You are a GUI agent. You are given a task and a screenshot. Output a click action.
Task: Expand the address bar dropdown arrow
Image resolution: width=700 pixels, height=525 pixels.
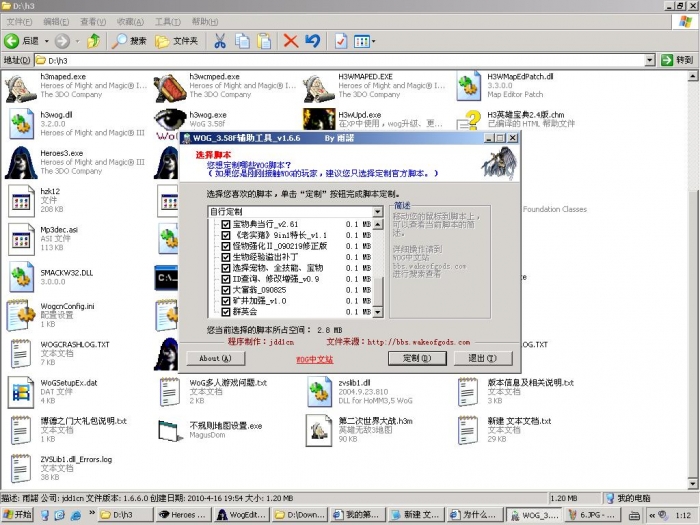coord(650,60)
